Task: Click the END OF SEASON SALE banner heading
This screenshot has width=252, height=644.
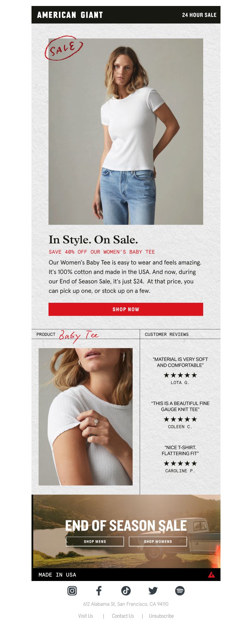Action: pos(126,526)
